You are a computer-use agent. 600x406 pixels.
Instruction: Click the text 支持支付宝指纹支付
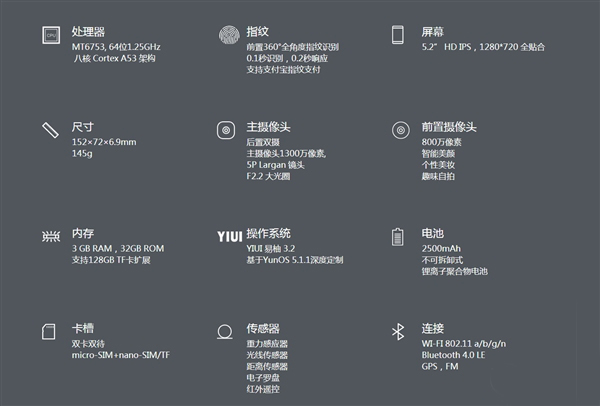tap(283, 70)
